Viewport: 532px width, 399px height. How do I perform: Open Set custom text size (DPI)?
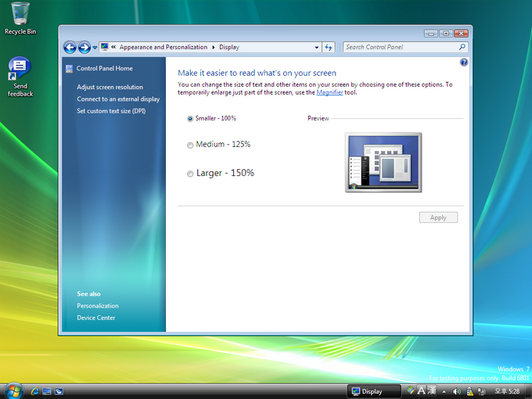click(x=111, y=111)
